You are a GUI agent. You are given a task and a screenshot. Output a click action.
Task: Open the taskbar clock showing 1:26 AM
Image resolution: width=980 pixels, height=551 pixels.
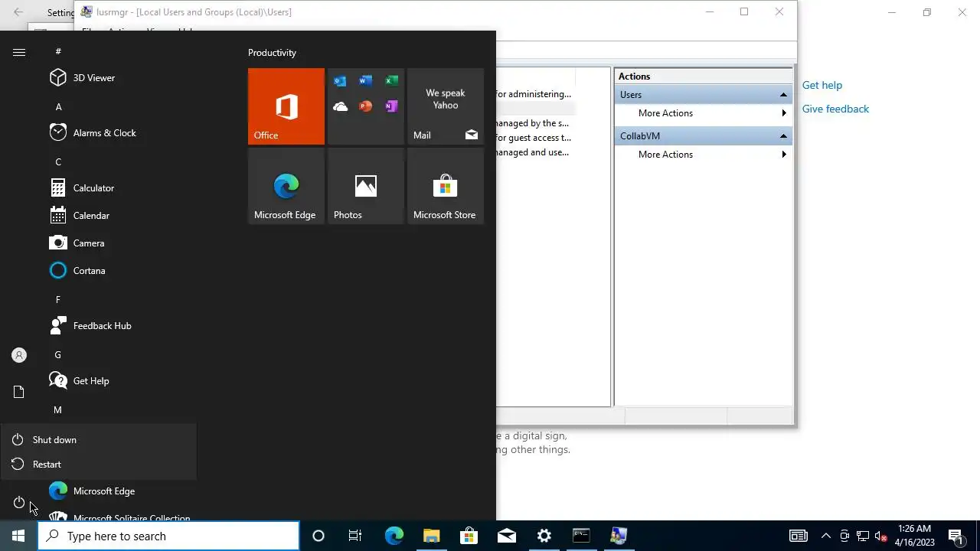click(x=915, y=536)
